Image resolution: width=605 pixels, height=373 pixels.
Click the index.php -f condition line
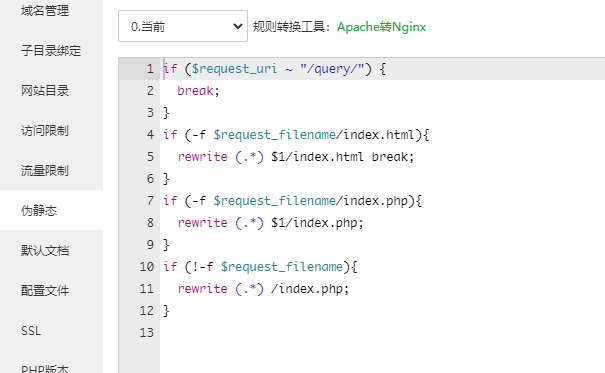292,201
